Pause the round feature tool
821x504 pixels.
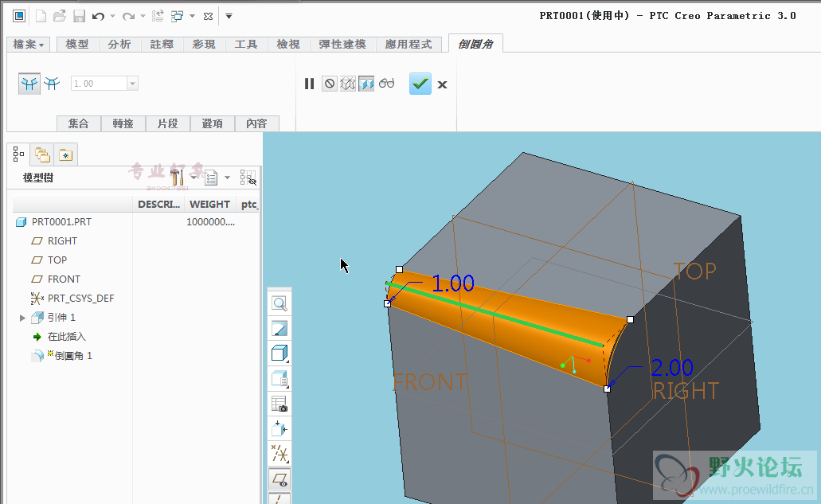310,84
